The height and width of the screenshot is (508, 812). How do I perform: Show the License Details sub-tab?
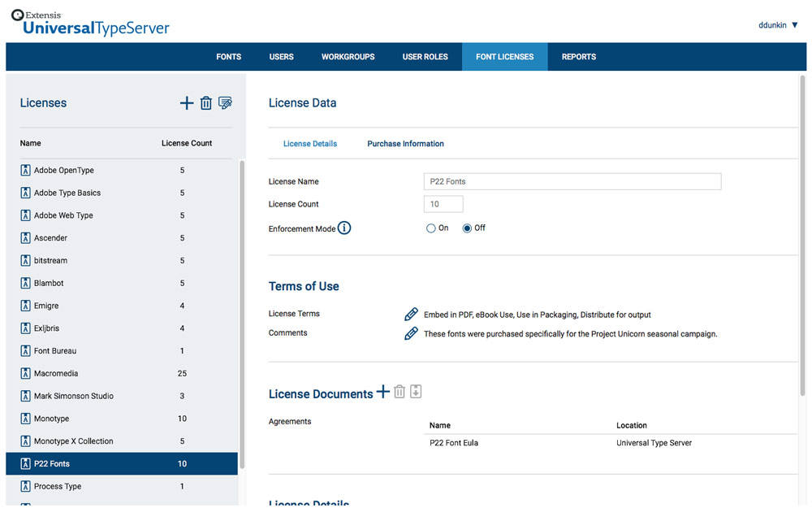tap(310, 144)
